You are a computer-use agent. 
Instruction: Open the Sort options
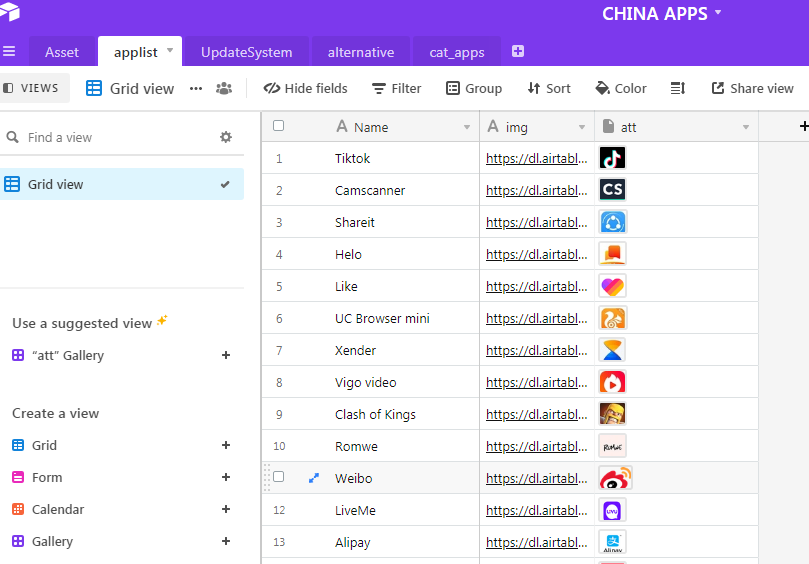549,88
